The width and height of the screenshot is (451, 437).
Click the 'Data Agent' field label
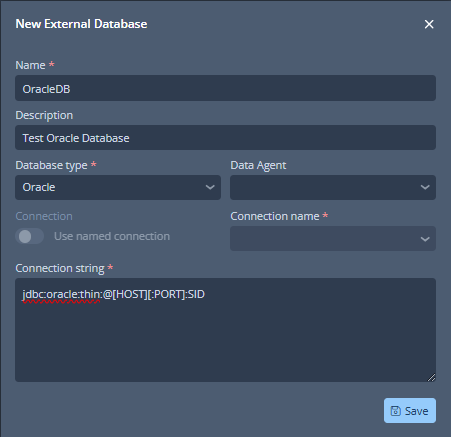click(258, 165)
